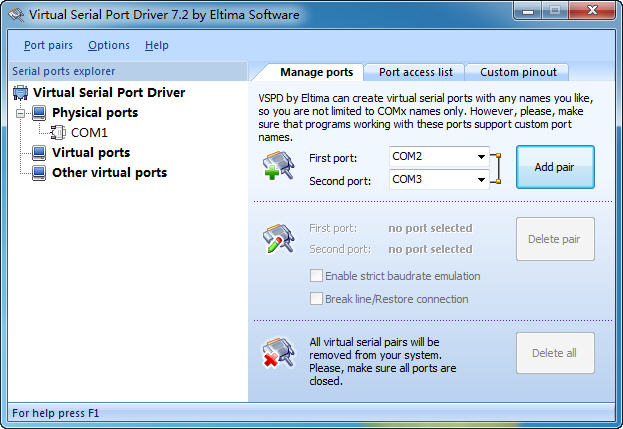Toggle Break line/Restore connection checkbox

pos(317,299)
